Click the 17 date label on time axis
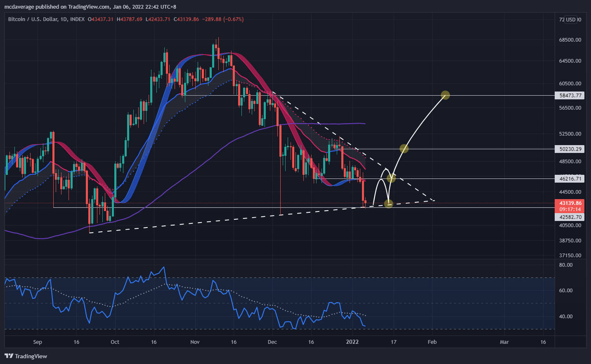Screen dimensions: 591x364 (394, 342)
